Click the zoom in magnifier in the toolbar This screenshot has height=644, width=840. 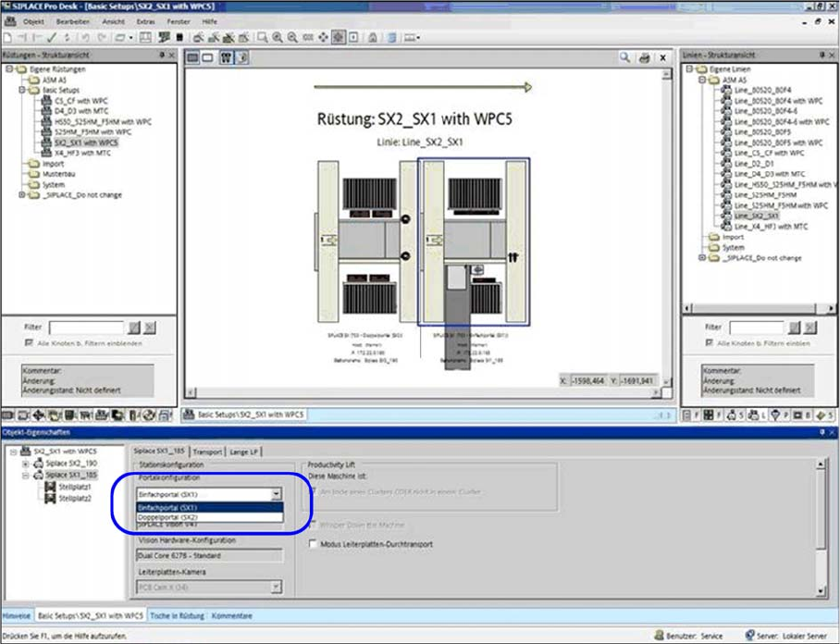coord(278,37)
